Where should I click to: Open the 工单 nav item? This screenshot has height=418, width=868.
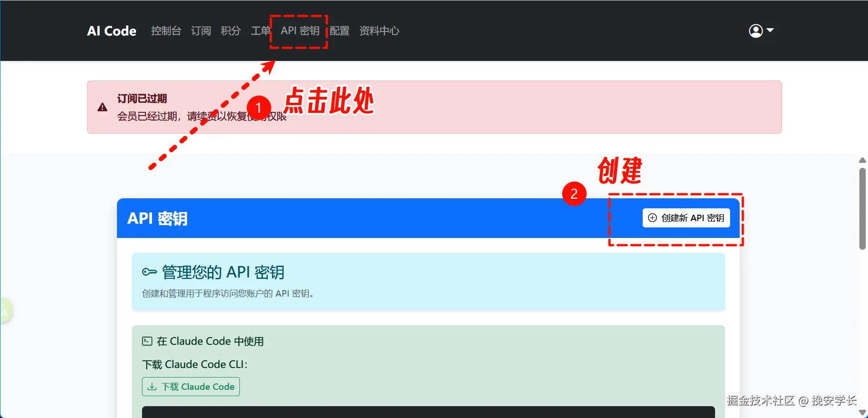(260, 30)
